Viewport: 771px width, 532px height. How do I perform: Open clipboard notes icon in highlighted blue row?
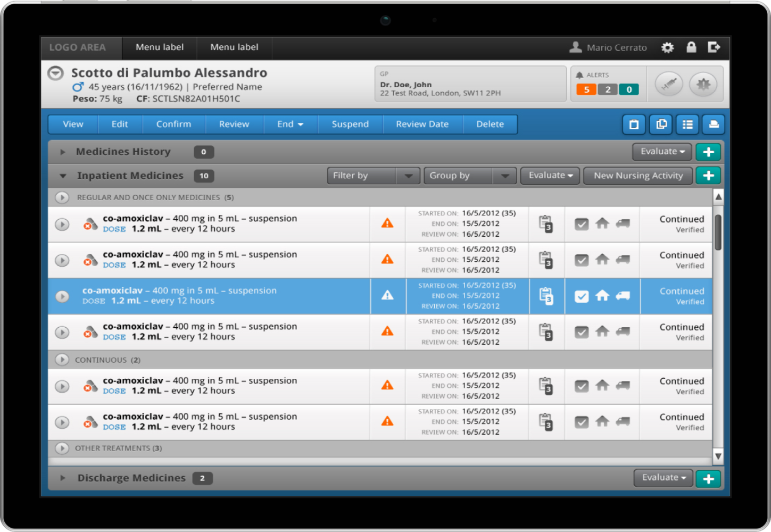point(546,296)
